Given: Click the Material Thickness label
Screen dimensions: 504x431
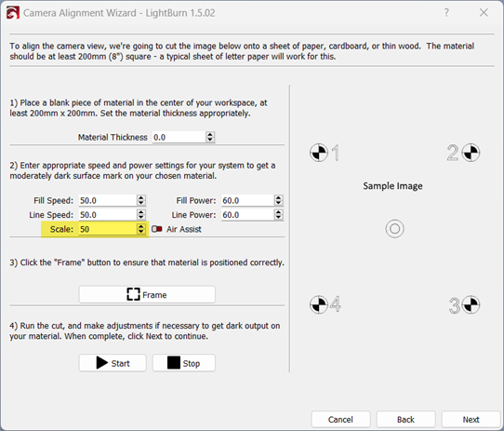Looking at the screenshot, I should [x=113, y=137].
